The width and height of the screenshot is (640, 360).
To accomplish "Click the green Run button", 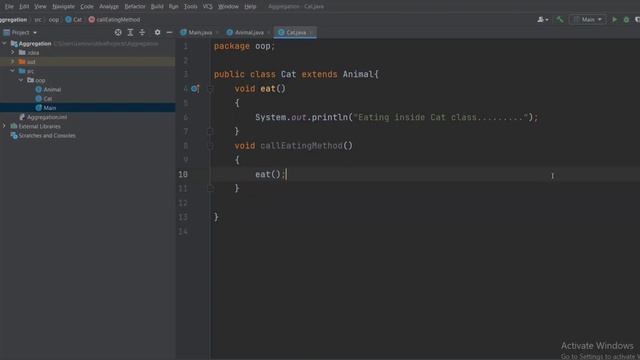I will (x=614, y=20).
